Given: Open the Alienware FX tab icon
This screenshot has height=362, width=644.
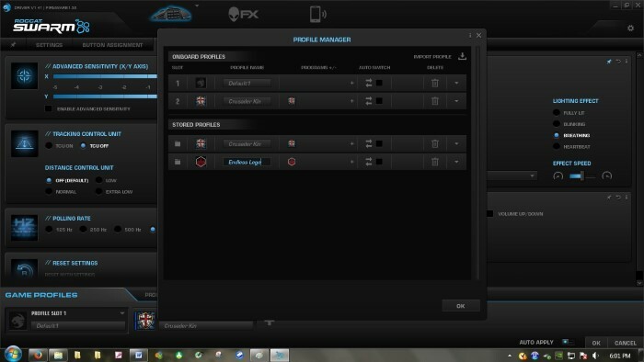Looking at the screenshot, I should (x=243, y=15).
